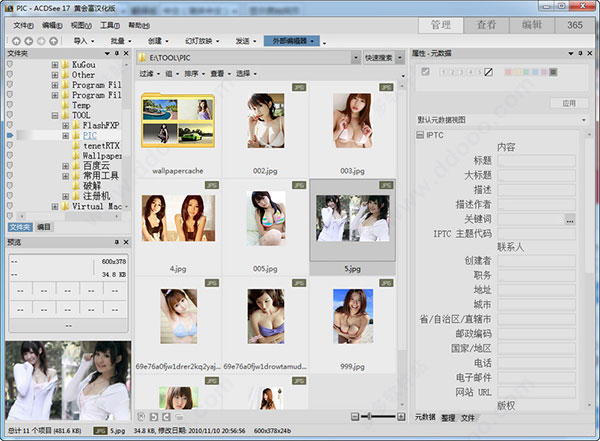Click the 外部编辑器 external editor button
The width and height of the screenshot is (600, 441).
(292, 41)
